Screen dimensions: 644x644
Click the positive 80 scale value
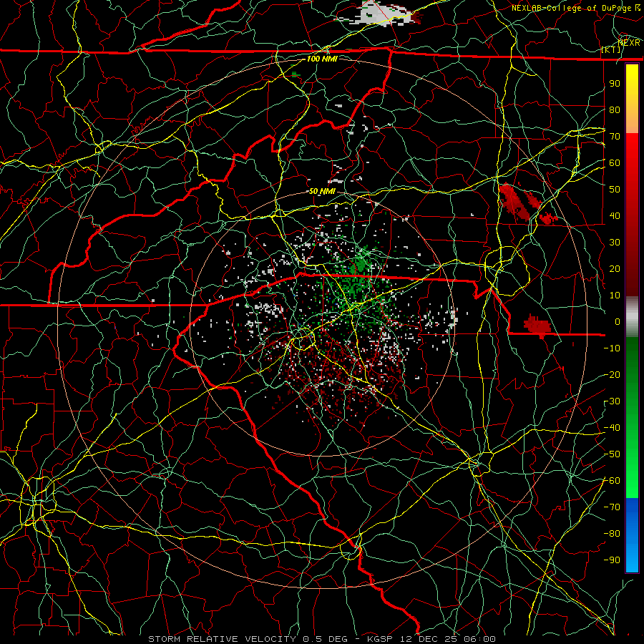click(x=615, y=109)
